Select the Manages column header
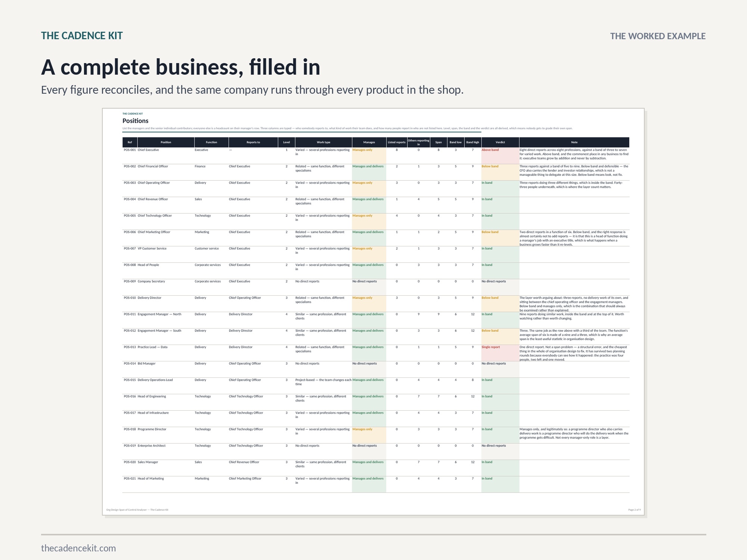747x560 pixels. point(369,142)
